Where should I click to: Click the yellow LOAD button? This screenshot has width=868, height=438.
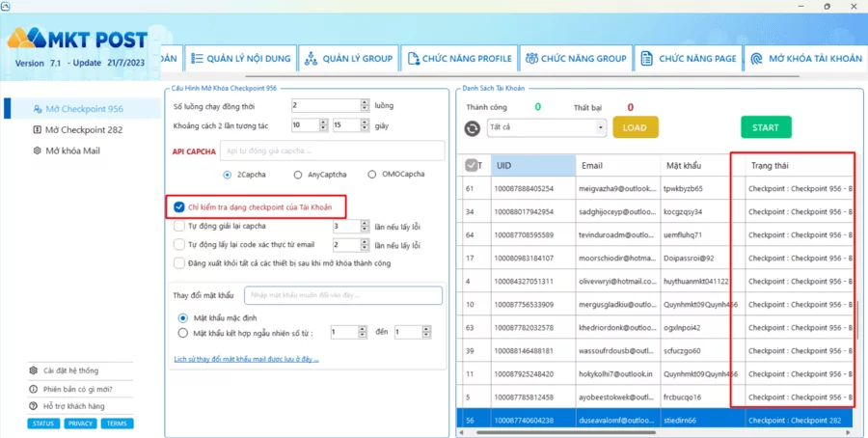(x=636, y=127)
